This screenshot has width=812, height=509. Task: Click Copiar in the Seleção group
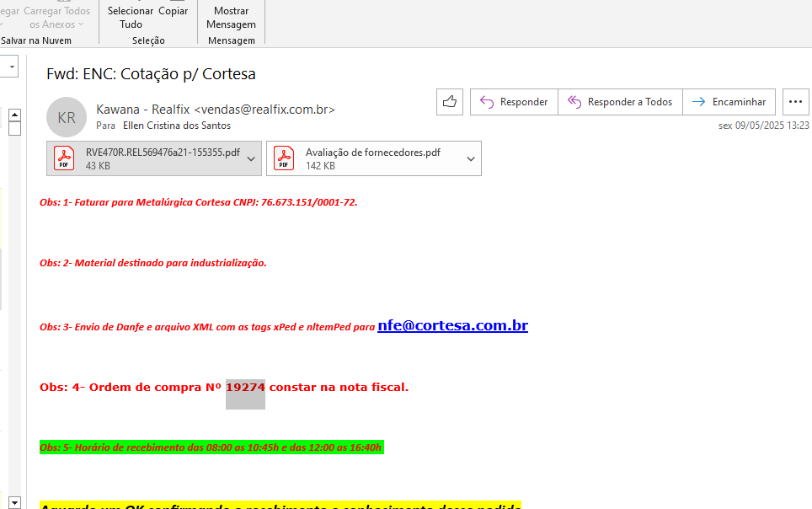[173, 11]
